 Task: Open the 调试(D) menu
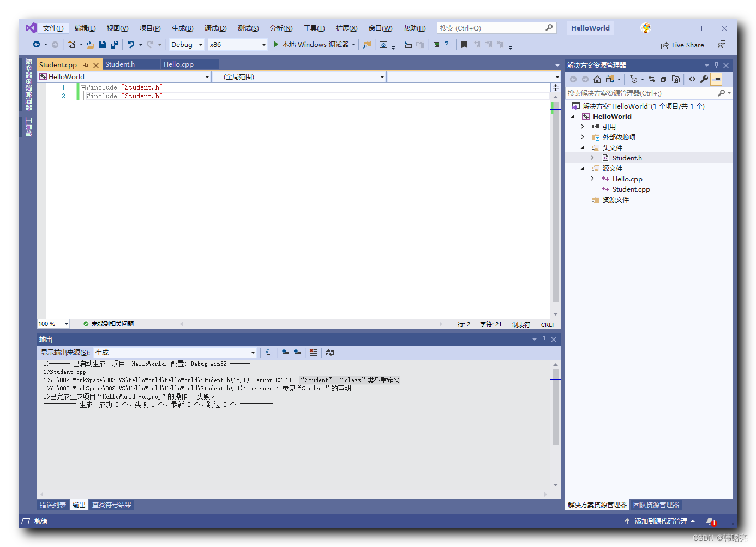(x=215, y=28)
